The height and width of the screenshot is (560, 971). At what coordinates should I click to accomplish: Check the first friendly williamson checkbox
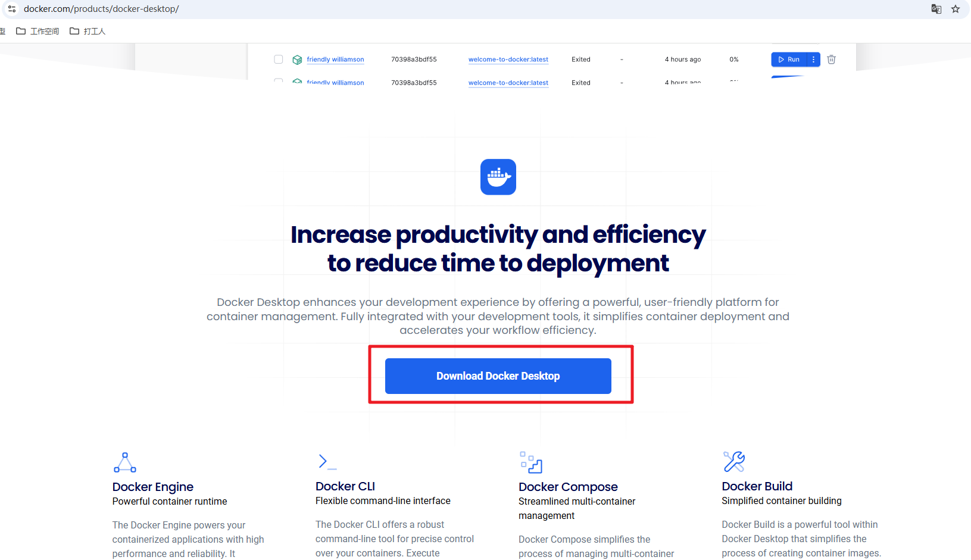tap(278, 60)
